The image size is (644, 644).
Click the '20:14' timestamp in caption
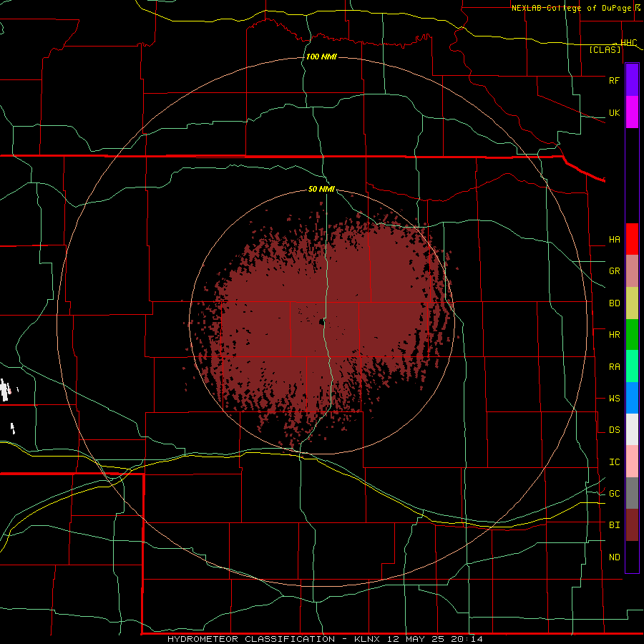tap(467, 639)
